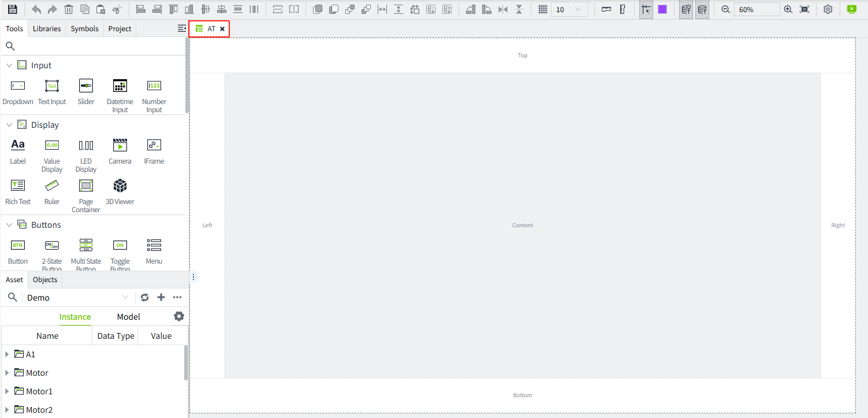Toggle the snap guides icon
Screen dimensions: 868x418
pos(646,9)
